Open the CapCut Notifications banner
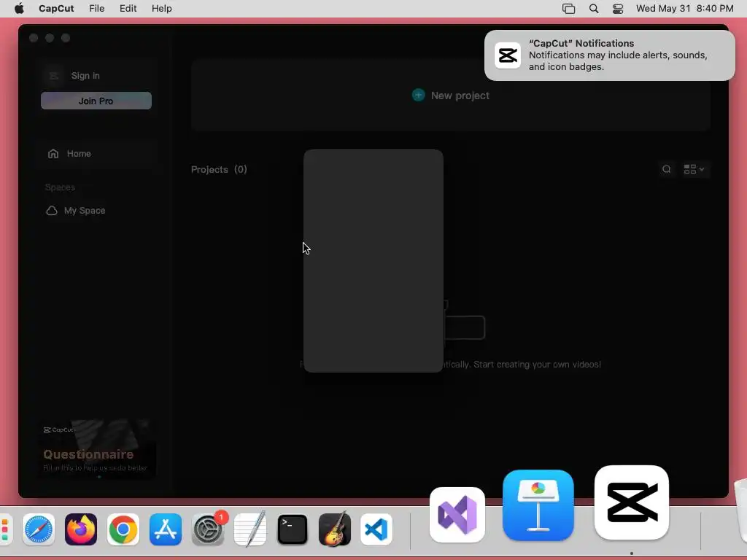 [x=609, y=55]
